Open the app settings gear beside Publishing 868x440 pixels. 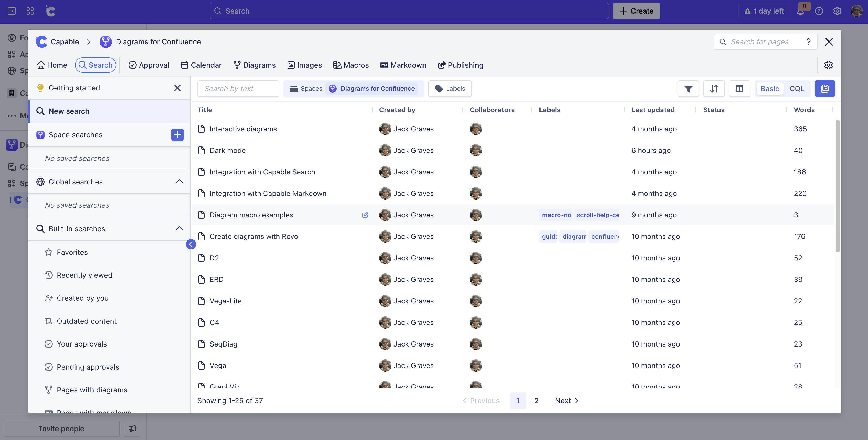[x=829, y=65]
